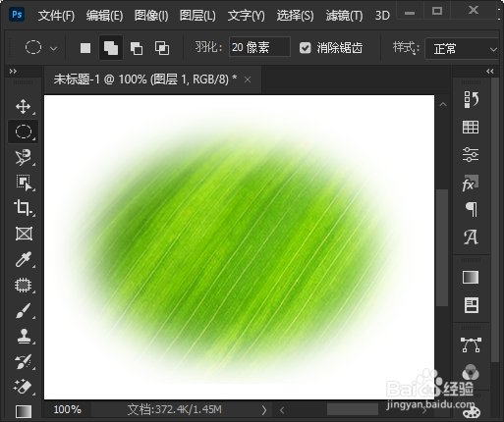This screenshot has height=422, width=504.
Task: Expand the left toolbox panel
Action: tap(13, 72)
